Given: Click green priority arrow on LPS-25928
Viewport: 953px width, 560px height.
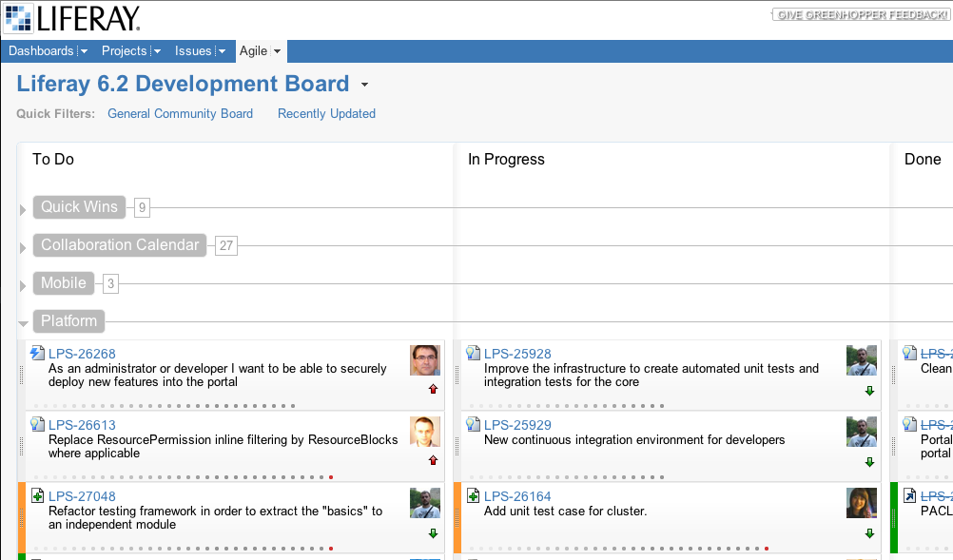Looking at the screenshot, I should coord(869,391).
